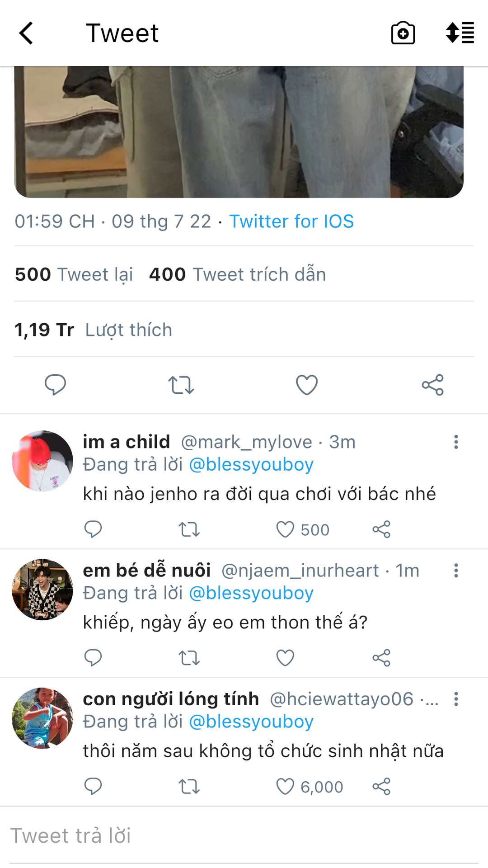Open @blessyouboy mention in first reply
488x868 pixels.
coord(251,465)
